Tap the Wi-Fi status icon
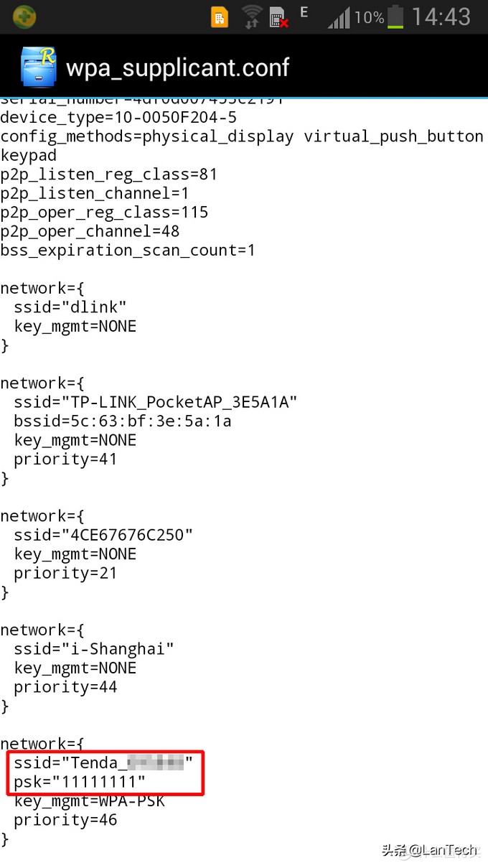 coord(251,17)
